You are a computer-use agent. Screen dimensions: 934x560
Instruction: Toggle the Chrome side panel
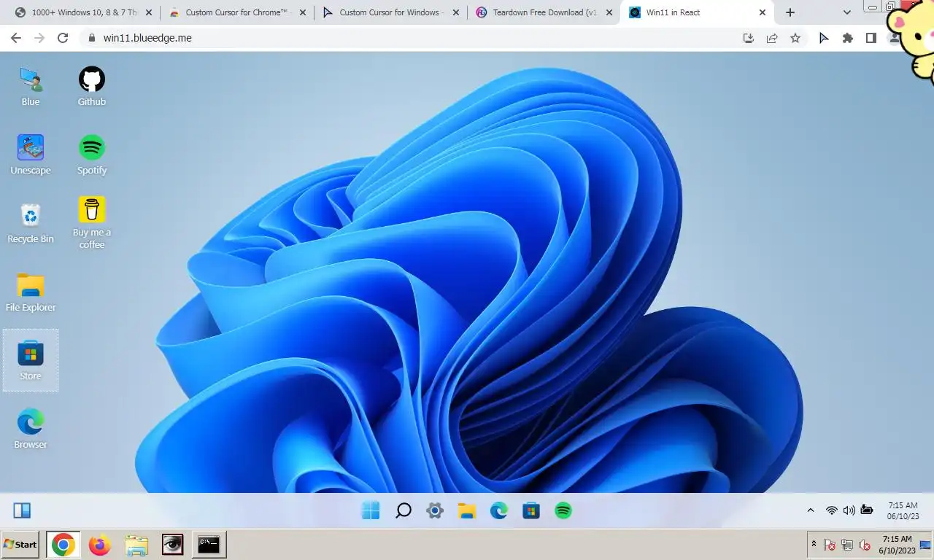(x=871, y=38)
